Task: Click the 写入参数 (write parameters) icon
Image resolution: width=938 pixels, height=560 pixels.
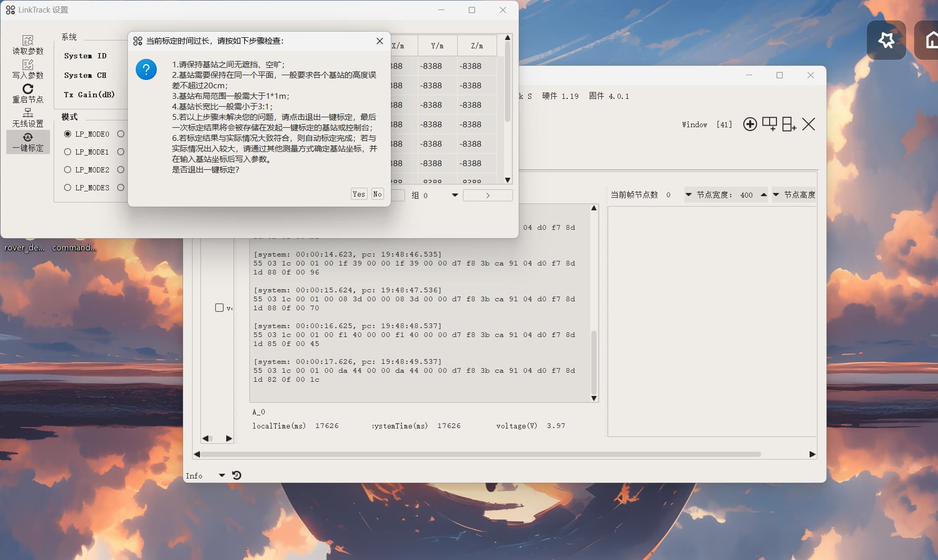Action: pyautogui.click(x=28, y=65)
